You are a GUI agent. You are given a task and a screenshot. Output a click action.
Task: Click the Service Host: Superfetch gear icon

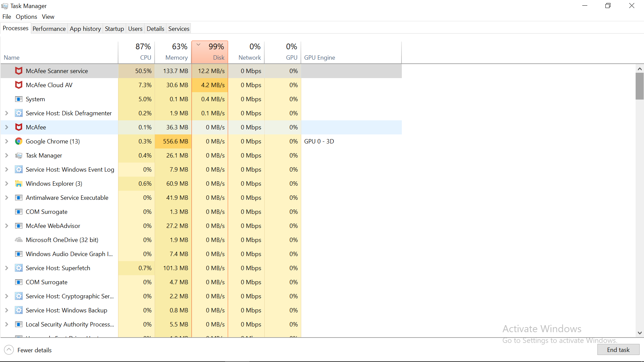coord(19,268)
